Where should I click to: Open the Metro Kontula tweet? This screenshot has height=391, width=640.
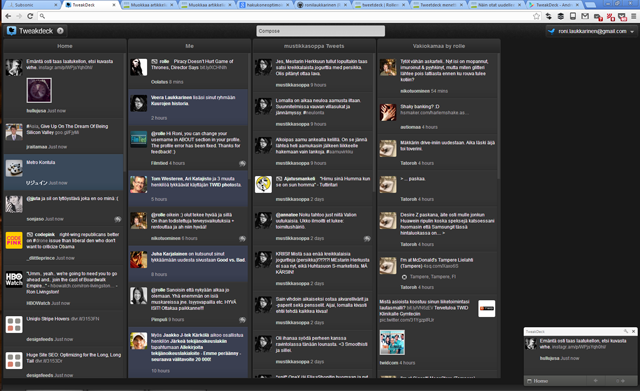(x=63, y=172)
